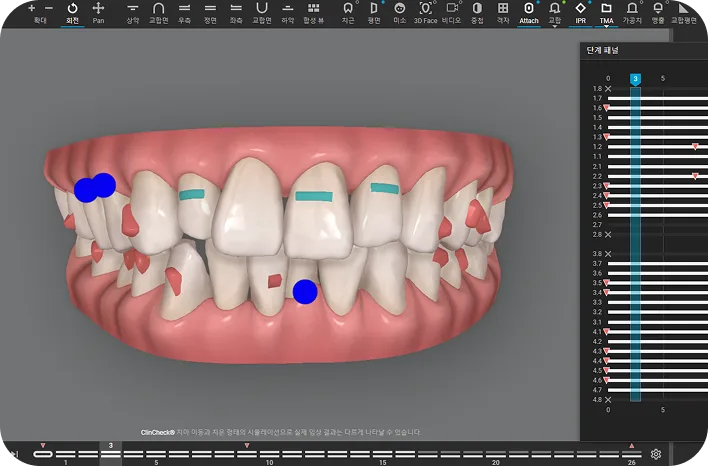The height and width of the screenshot is (466, 708).
Task: Click red marker on tooth 1.2 row
Action: click(x=695, y=147)
